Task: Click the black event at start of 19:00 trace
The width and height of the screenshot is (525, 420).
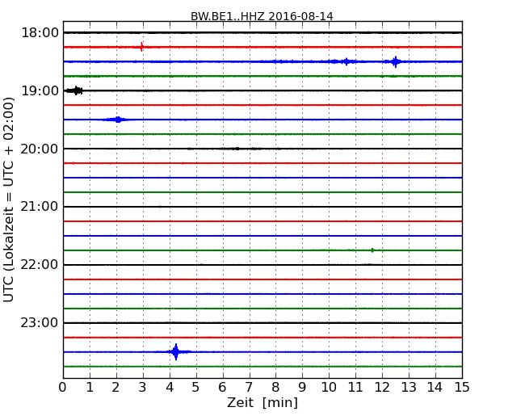Action: coord(74,90)
